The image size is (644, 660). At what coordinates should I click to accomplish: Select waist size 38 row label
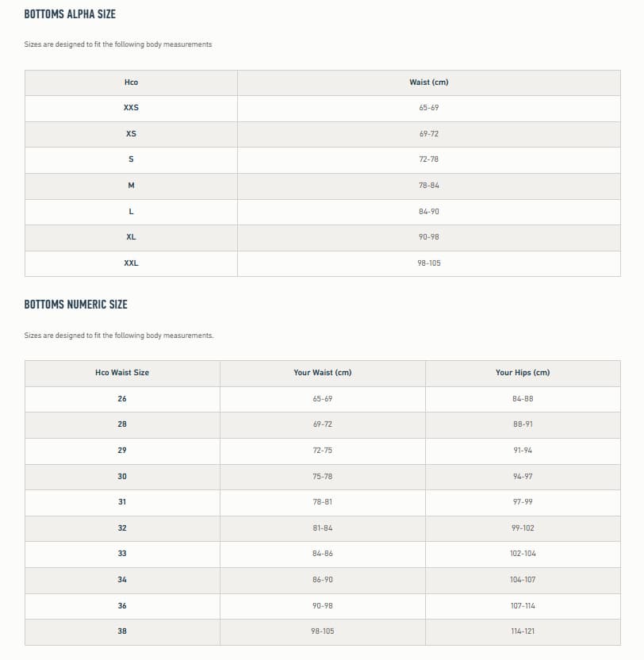(122, 631)
